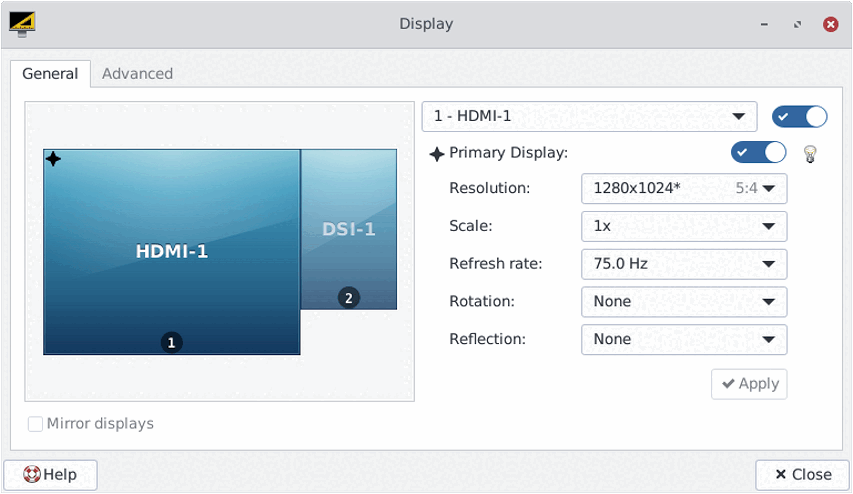
Task: Select the DSI-1 monitor in layout preview
Action: 349,229
